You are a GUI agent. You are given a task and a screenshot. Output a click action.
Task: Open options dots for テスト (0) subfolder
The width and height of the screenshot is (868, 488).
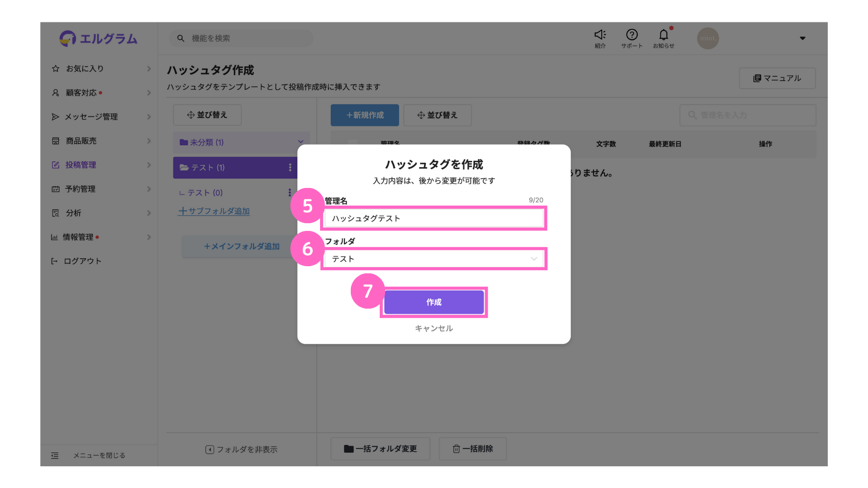289,193
